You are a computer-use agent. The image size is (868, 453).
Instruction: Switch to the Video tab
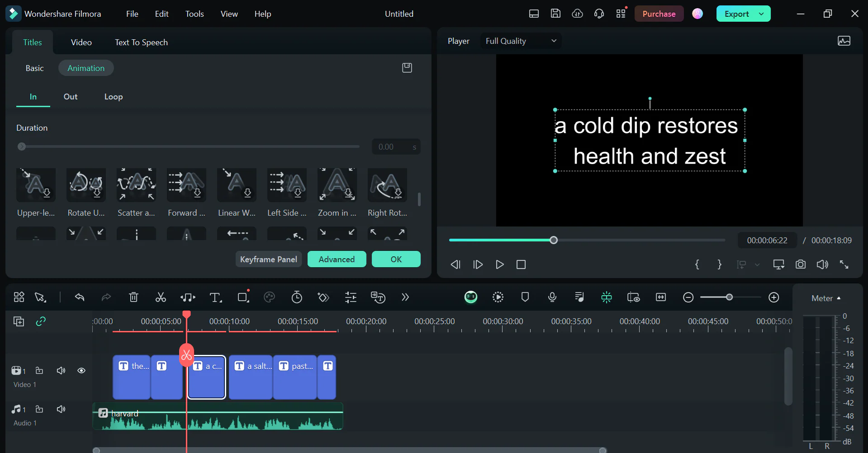pos(81,42)
